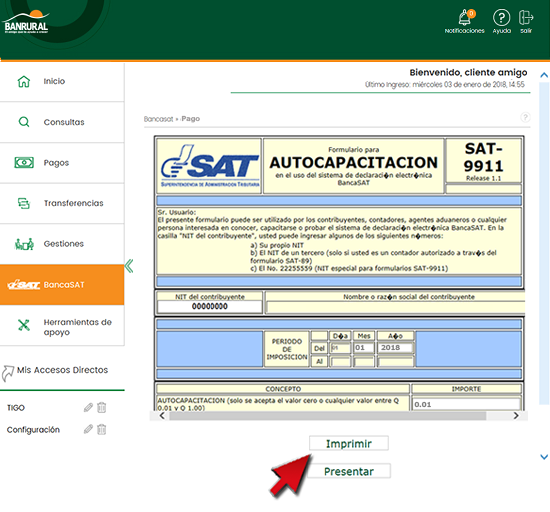Click the Transferencias arrows icon

click(x=24, y=203)
